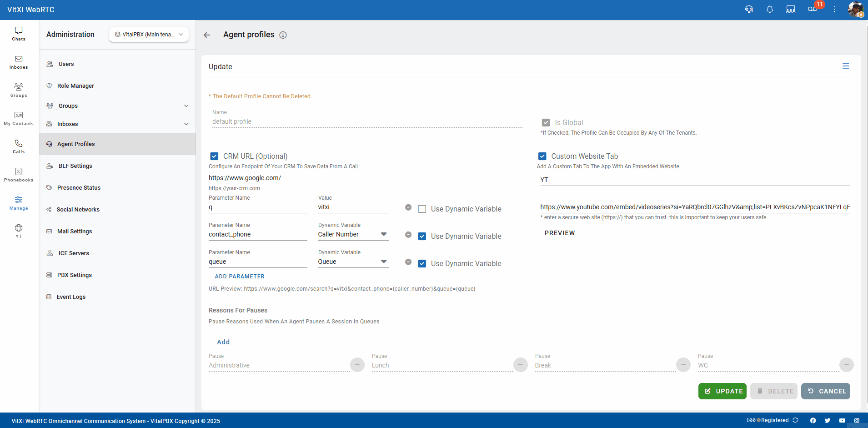The height and width of the screenshot is (428, 868).
Task: Open Phonebooks from the left rail
Action: coord(19,175)
